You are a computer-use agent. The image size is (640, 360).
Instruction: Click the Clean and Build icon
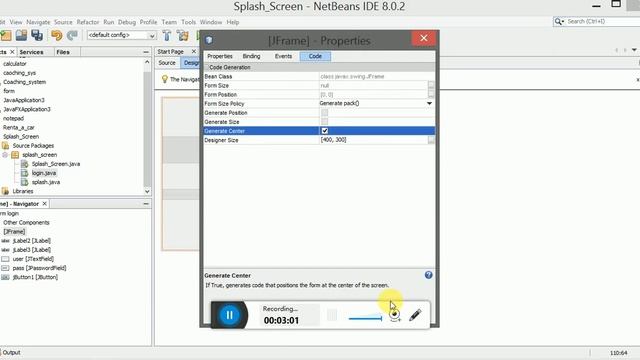182,36
